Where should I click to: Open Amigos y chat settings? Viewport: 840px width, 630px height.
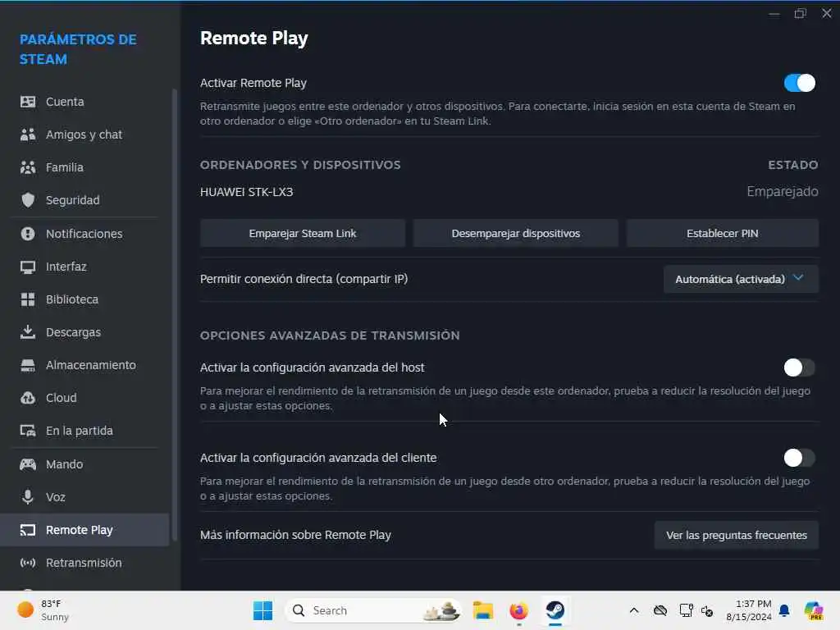point(85,135)
